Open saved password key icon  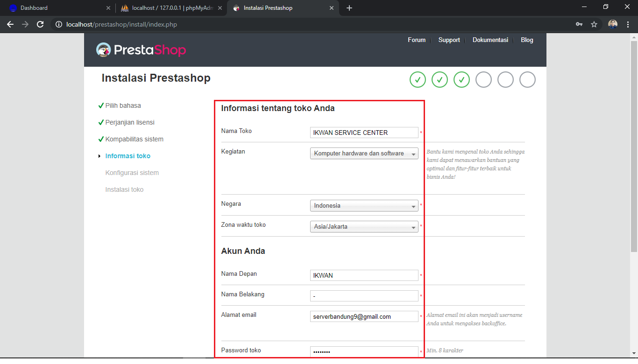(579, 24)
